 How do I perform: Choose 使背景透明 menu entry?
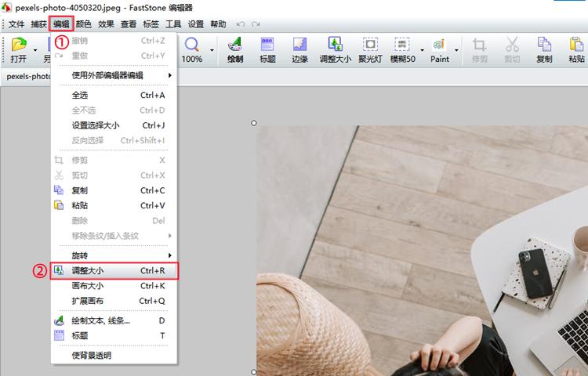(114, 356)
